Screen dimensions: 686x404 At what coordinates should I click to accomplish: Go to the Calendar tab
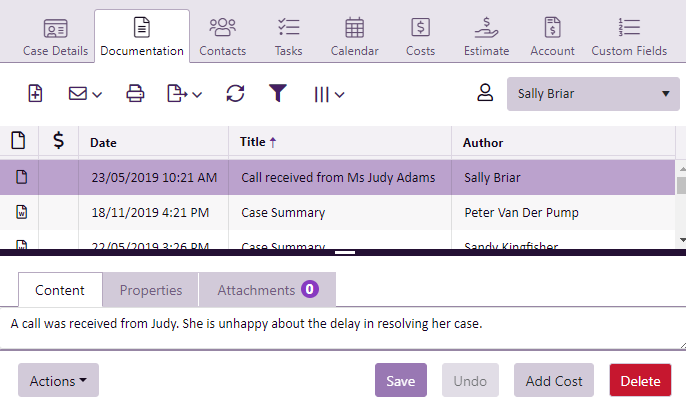pos(354,37)
